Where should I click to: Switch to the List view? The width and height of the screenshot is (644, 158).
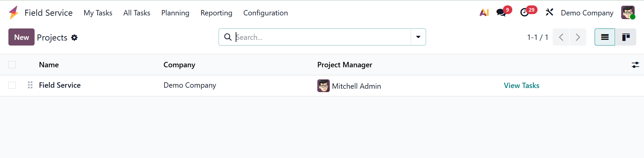(x=605, y=37)
